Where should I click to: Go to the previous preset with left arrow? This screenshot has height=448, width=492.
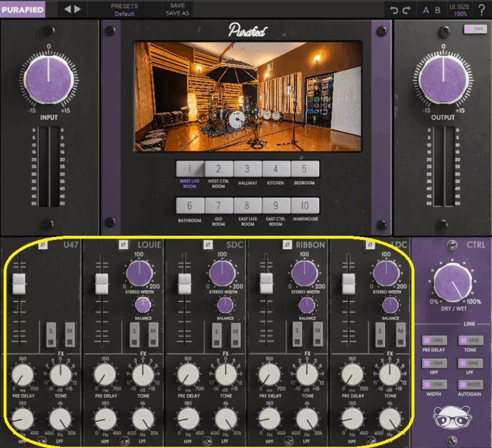tap(68, 9)
